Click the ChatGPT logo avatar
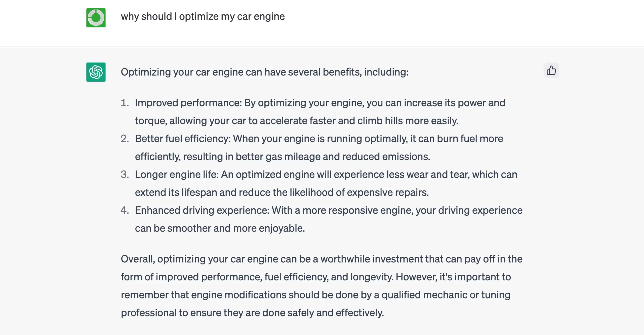Viewport: 644px width, 335px height. coord(96,72)
